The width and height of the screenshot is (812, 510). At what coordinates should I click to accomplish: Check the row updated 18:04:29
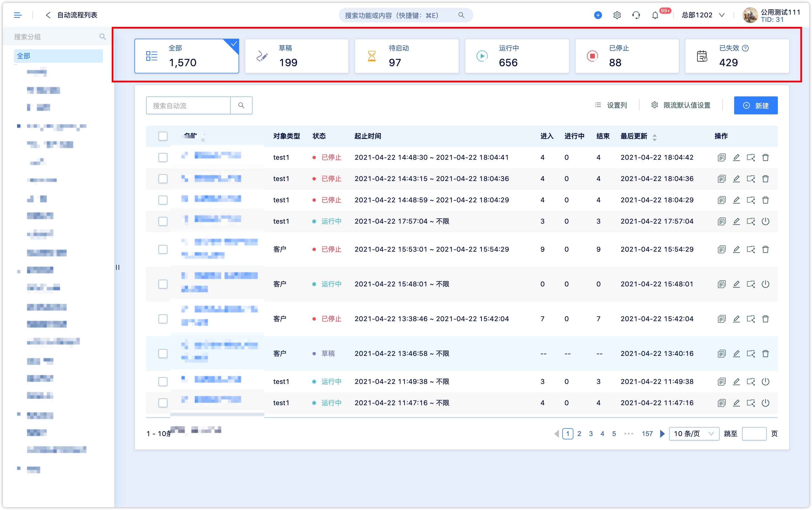point(163,200)
